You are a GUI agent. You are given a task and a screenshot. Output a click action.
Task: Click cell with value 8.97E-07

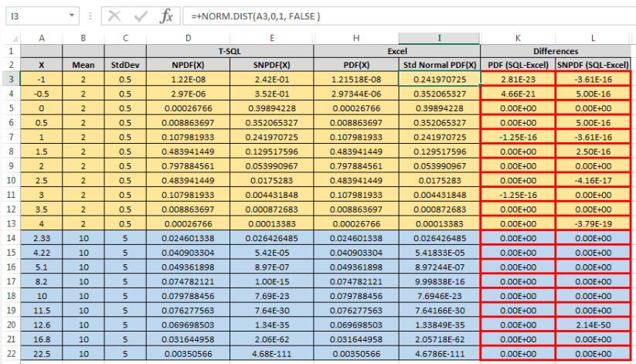click(272, 267)
